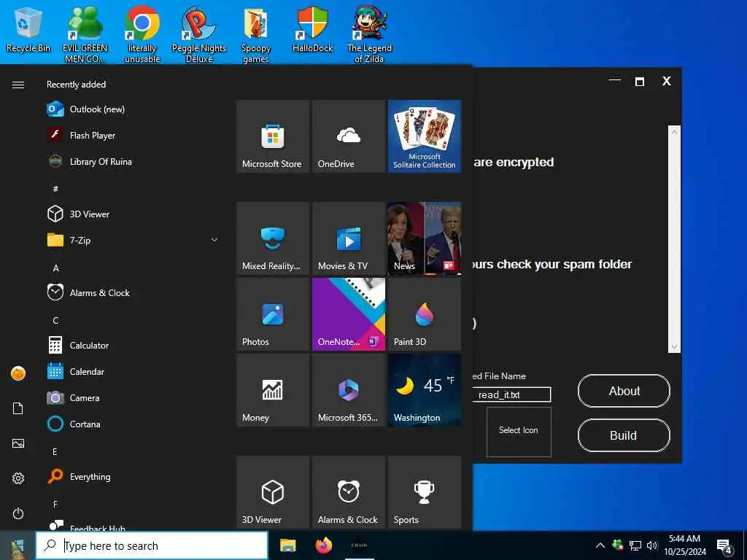Open Pictures from Start sidebar
Screen dimensions: 747x560
(x=18, y=443)
